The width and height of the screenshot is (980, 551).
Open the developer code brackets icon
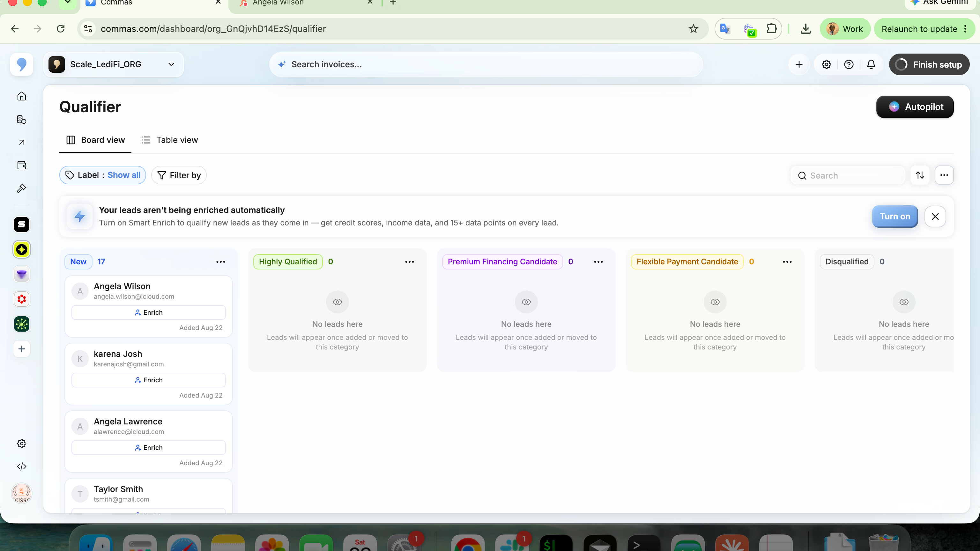pyautogui.click(x=22, y=467)
